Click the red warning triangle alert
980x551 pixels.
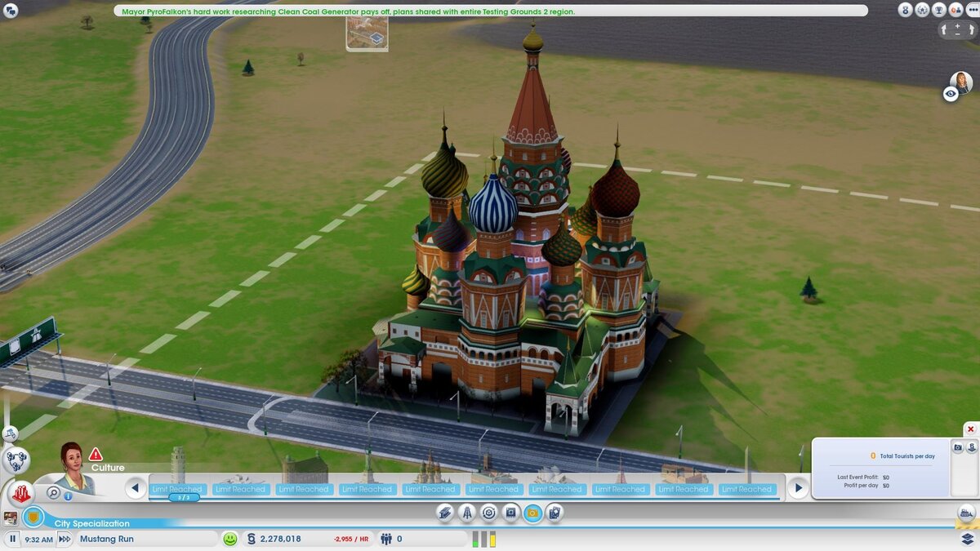pos(96,454)
